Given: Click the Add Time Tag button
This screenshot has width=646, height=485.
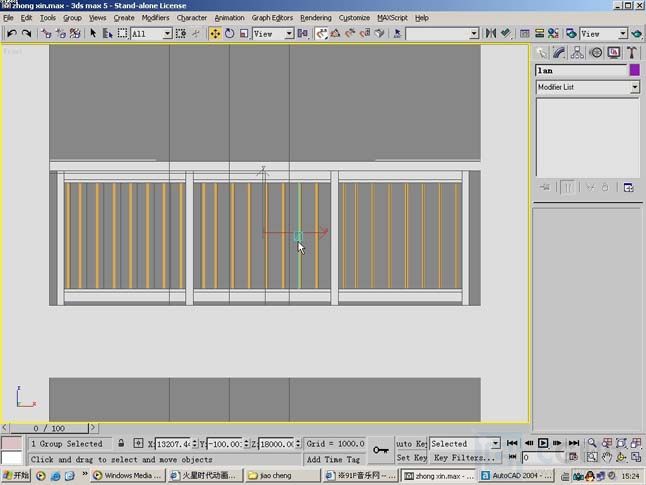Looking at the screenshot, I should [333, 459].
